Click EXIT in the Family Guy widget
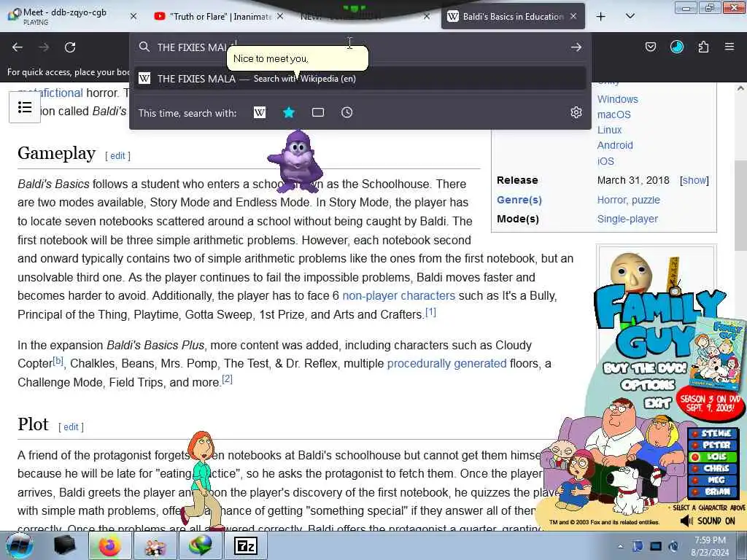Viewport: 747px width, 560px height. pyautogui.click(x=658, y=403)
